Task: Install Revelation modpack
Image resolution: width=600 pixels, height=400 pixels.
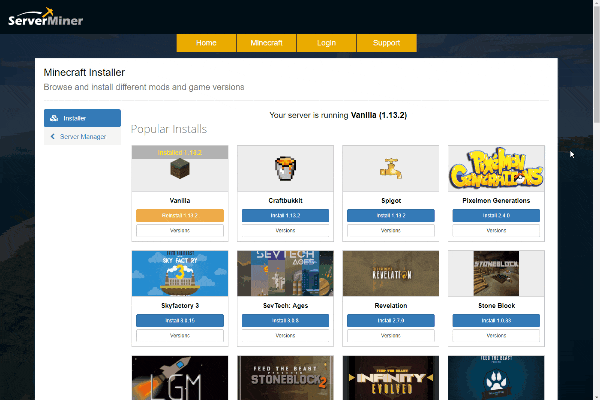Action: [x=391, y=320]
